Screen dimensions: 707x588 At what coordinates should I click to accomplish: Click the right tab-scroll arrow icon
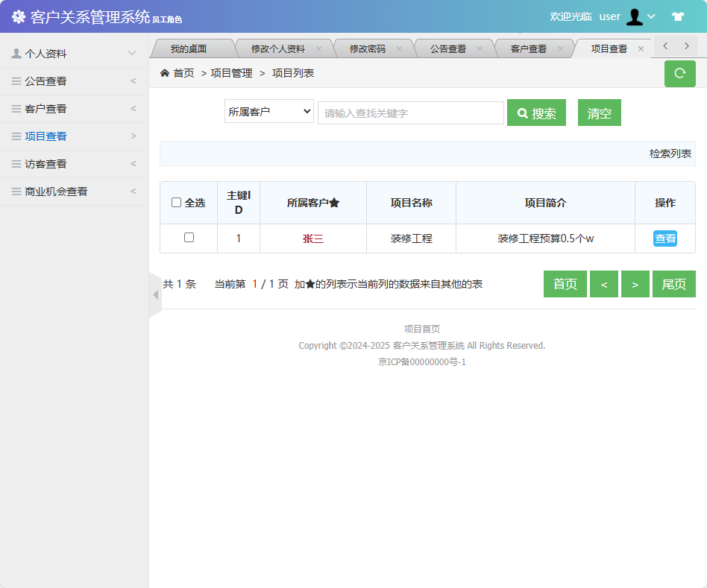687,45
